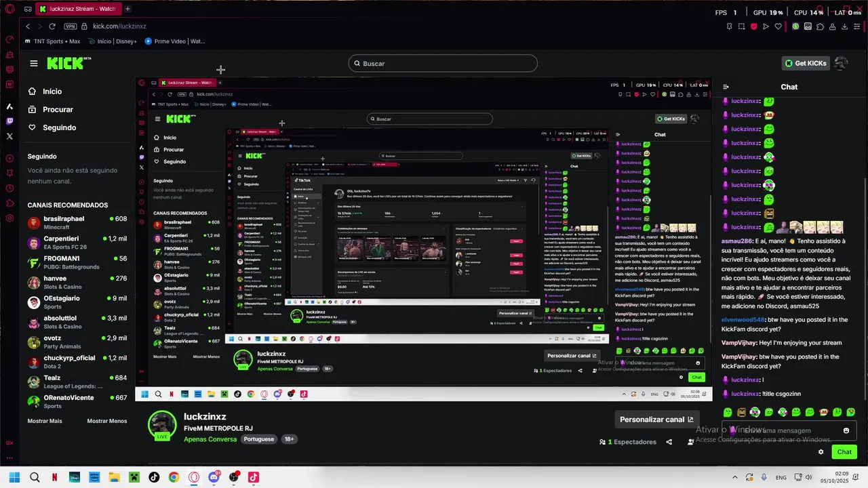Screen dimensions: 868x488
Task: Add page to bookmarks heart icon
Action: click(778, 26)
